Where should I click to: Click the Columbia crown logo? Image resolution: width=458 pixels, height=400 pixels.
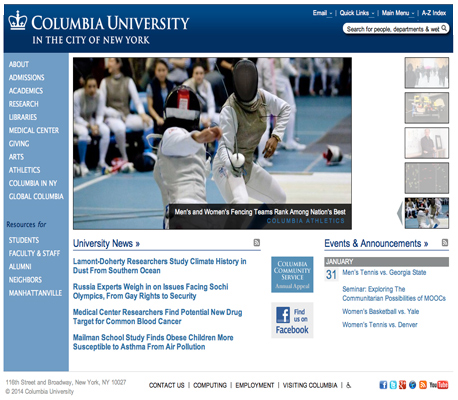pyautogui.click(x=18, y=20)
